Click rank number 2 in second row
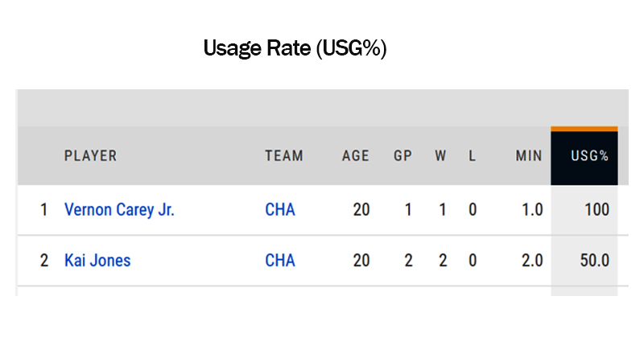This screenshot has height=362, width=644. click(x=44, y=261)
